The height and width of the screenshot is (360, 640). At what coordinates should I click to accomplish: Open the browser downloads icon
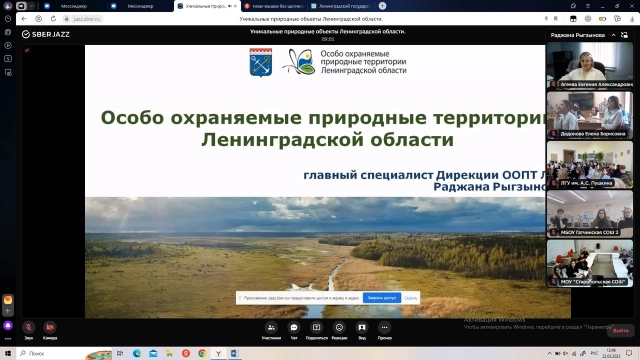(x=632, y=19)
